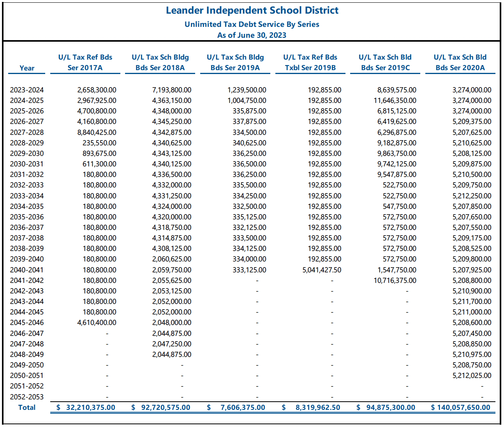Select the value 1,547,750.00
Screen dimensions: 504x427
(397, 270)
